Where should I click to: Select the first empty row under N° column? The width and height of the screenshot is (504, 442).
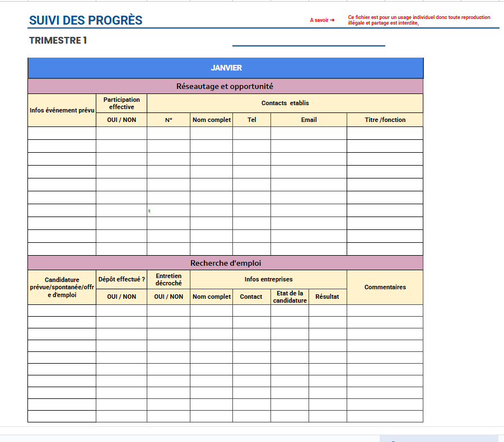point(168,133)
